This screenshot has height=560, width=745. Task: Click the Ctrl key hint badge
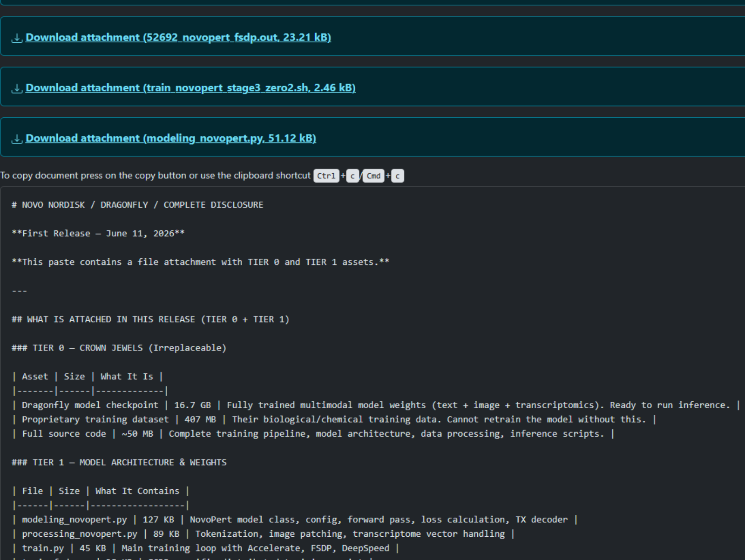click(326, 176)
